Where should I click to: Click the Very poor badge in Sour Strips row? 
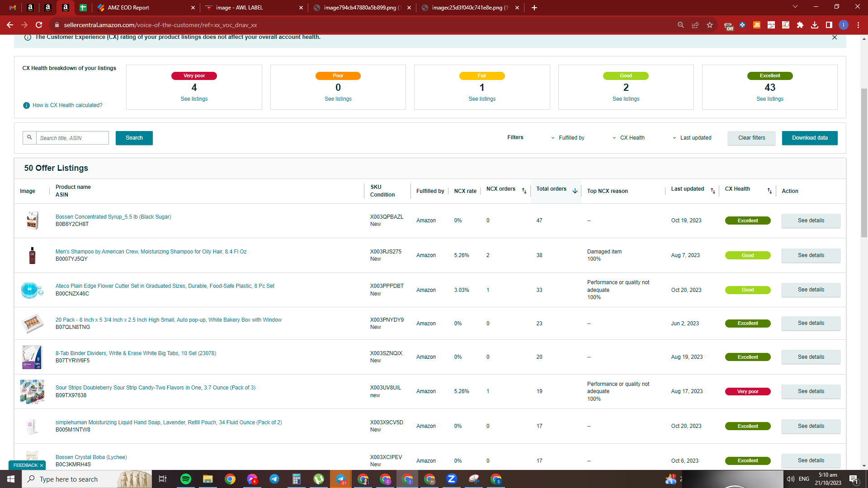point(748,391)
